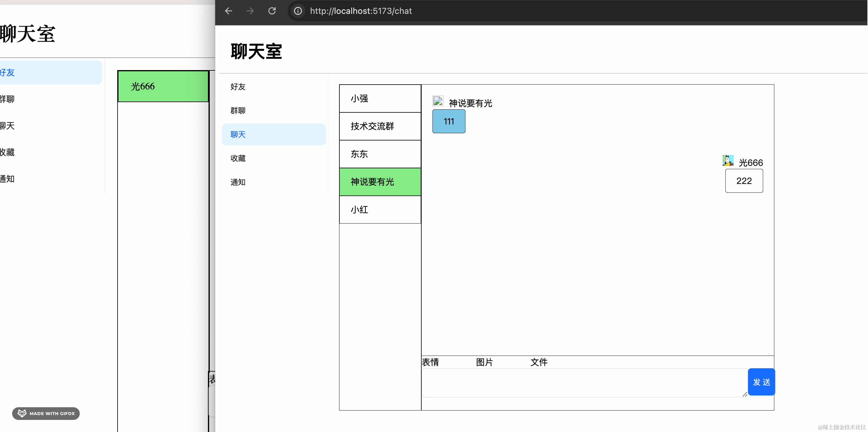Screen dimensions: 868x432
Task: Select the 小强 chat in list
Action: click(380, 99)
